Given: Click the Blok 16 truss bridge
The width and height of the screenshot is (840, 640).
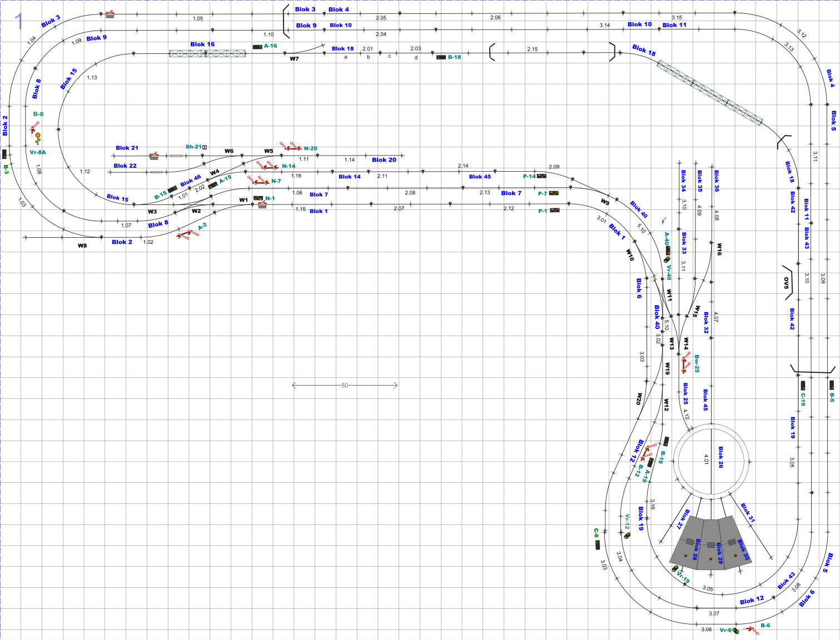Looking at the screenshot, I should (x=207, y=53).
